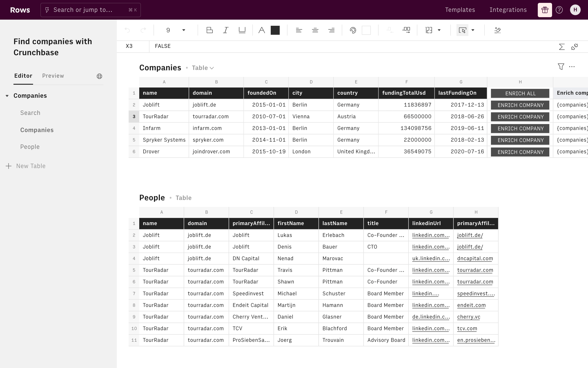Switch to the Preview tab
This screenshot has height=368, width=588.
[x=53, y=76]
